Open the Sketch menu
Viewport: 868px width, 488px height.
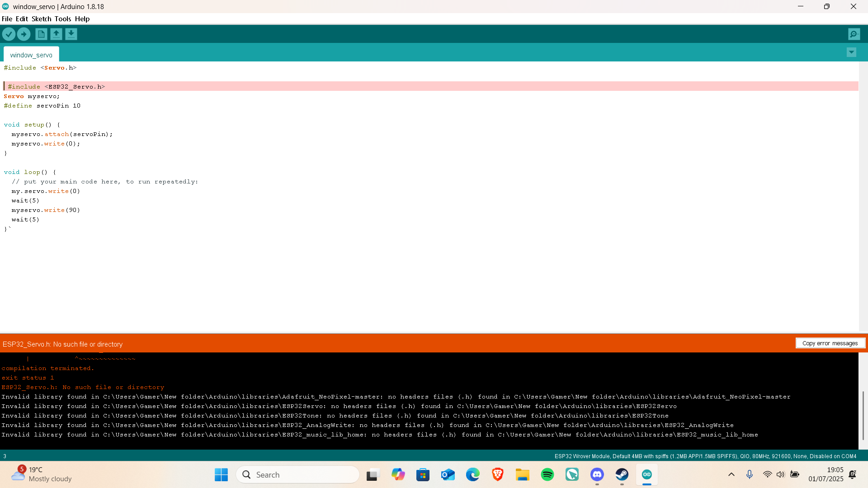point(41,19)
